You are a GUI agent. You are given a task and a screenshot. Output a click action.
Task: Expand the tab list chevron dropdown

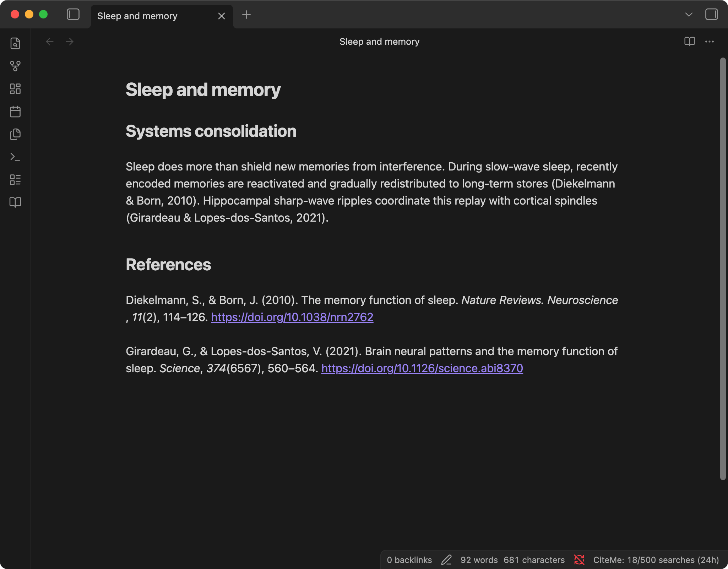[x=689, y=15]
